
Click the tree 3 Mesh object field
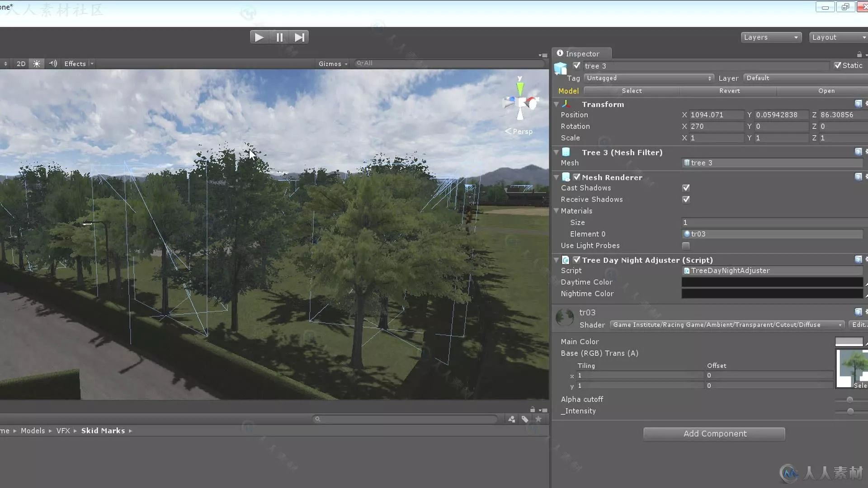(x=772, y=163)
